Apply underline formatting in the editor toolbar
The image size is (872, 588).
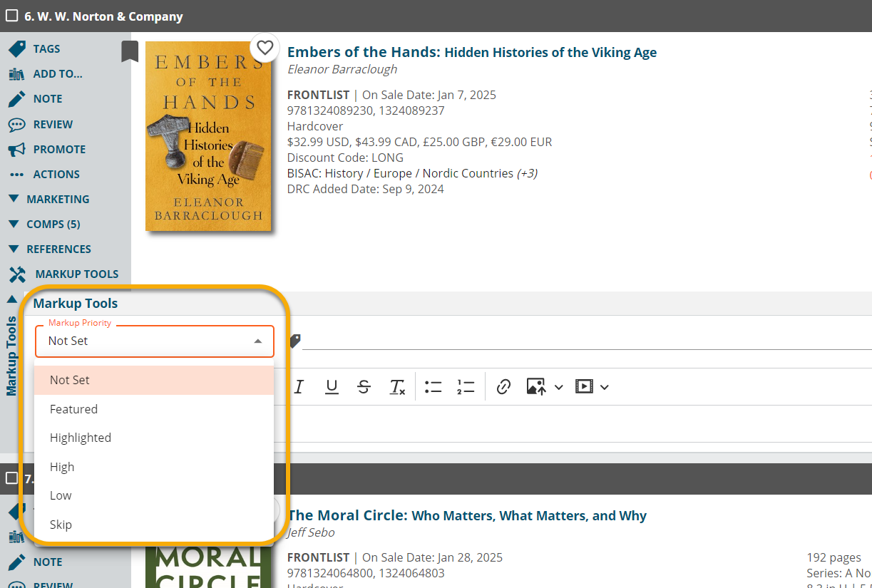click(332, 387)
